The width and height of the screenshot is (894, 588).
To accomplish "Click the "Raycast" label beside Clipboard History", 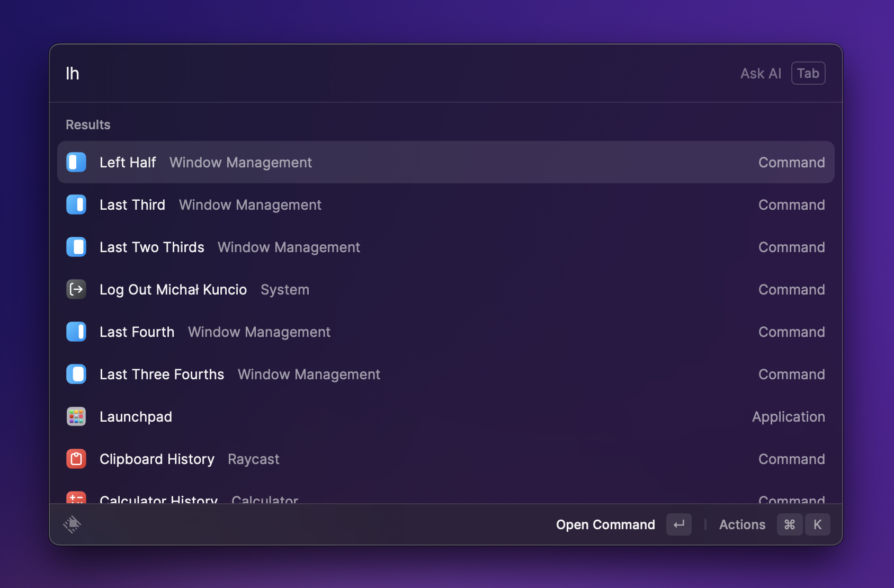I will 253,459.
